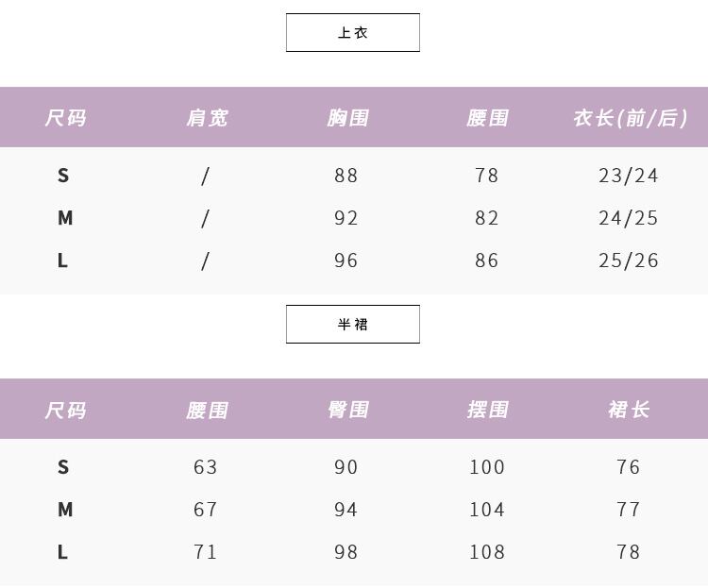Click the bust value 88
708x588 pixels.
[x=346, y=176]
